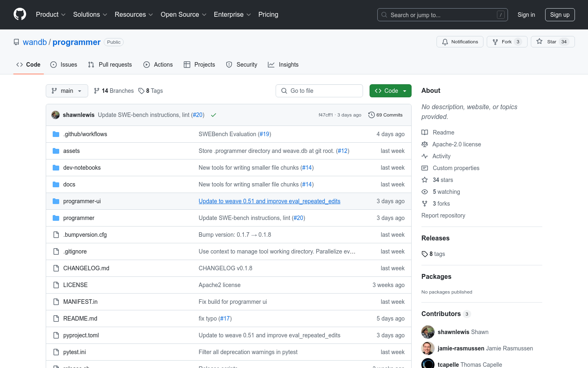Image resolution: width=588 pixels, height=368 pixels.
Task: Open the Apache-2.0 license link
Action: tap(457, 144)
